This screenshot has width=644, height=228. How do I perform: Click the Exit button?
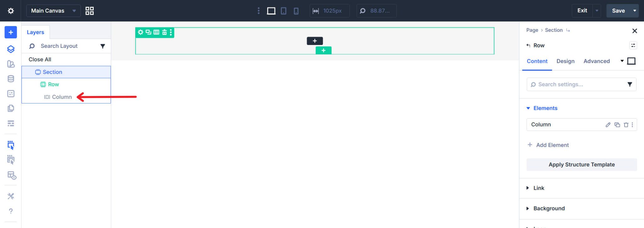pyautogui.click(x=582, y=11)
